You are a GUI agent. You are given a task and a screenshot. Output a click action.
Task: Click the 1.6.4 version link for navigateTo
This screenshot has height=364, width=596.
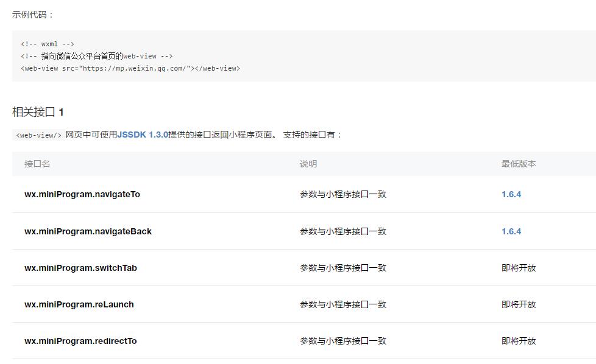(511, 194)
